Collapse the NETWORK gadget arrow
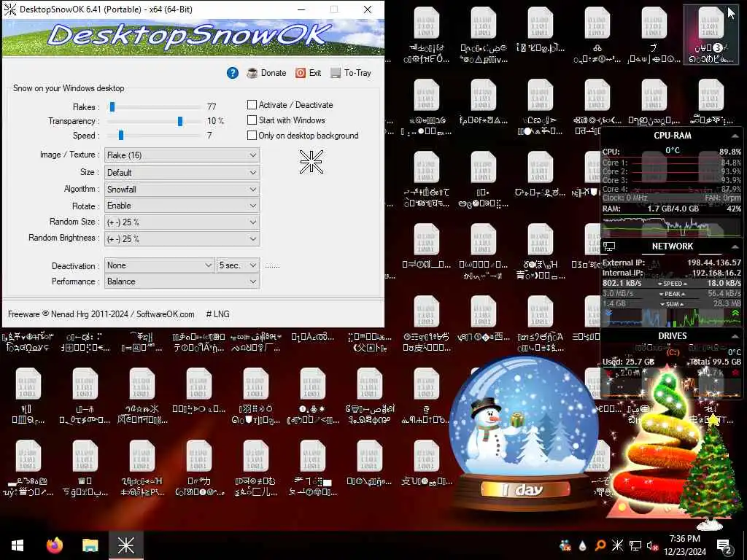Viewport: 747px width, 560px height. tap(735, 246)
